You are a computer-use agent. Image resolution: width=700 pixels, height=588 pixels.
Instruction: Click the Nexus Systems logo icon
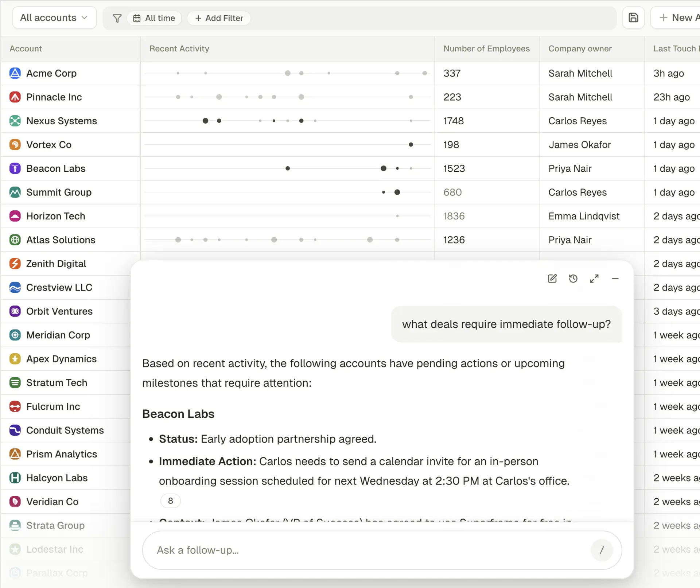point(15,121)
